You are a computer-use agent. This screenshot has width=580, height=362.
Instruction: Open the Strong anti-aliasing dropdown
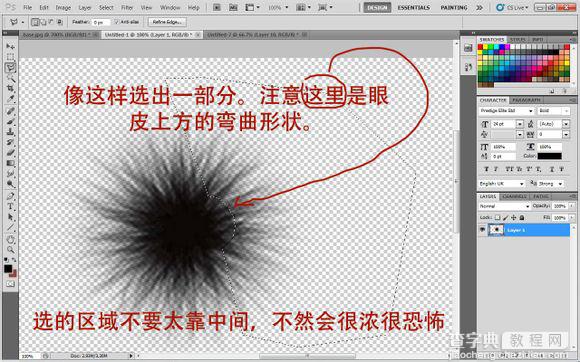tap(550, 183)
